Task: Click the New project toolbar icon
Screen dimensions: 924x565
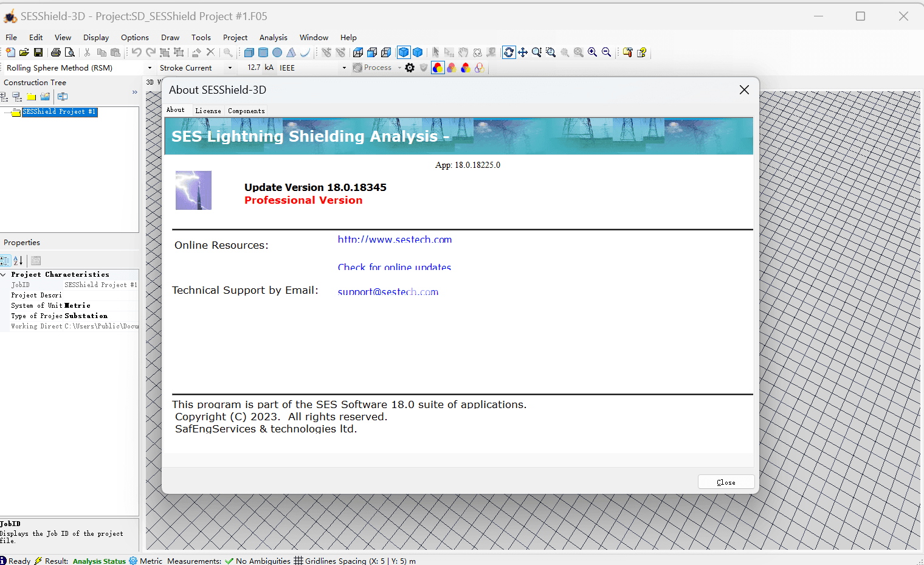Action: [10, 52]
